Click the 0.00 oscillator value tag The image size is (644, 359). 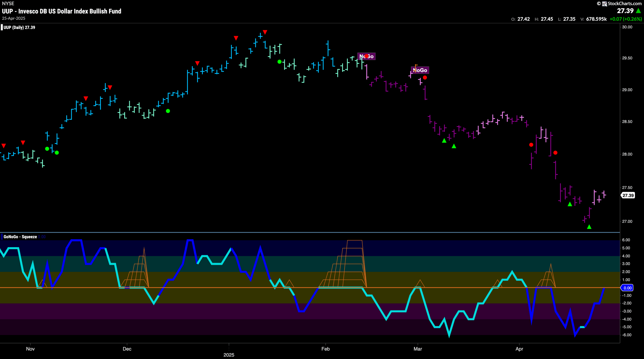(627, 288)
